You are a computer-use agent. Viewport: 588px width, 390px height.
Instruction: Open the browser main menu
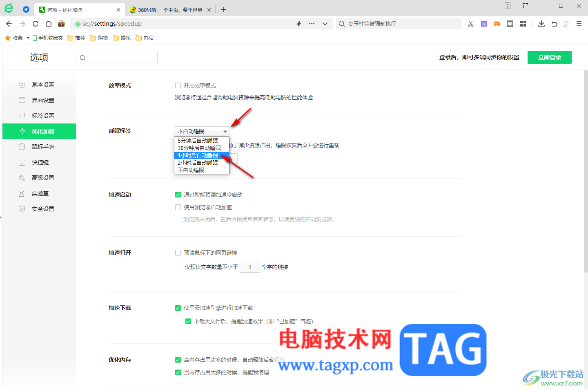[x=579, y=23]
